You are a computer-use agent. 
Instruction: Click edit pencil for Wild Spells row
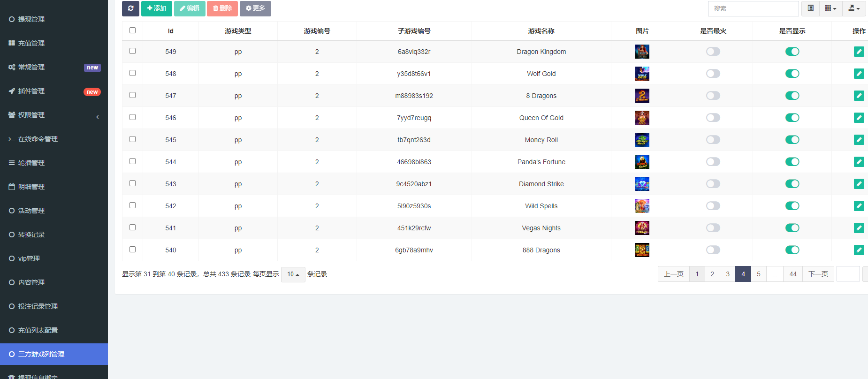click(859, 206)
